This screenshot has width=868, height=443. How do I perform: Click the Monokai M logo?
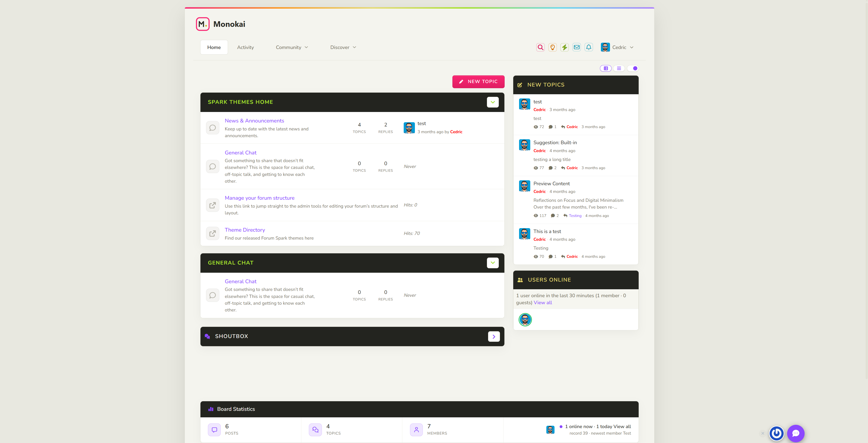click(203, 24)
